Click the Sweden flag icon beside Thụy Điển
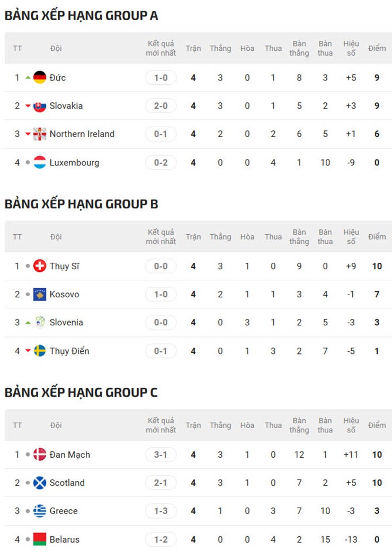 [40, 351]
